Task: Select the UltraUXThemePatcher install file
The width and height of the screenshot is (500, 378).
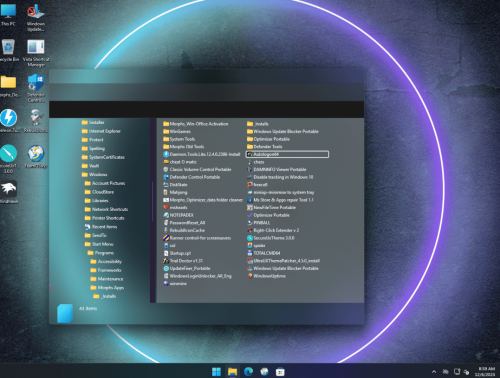Action: (283, 261)
